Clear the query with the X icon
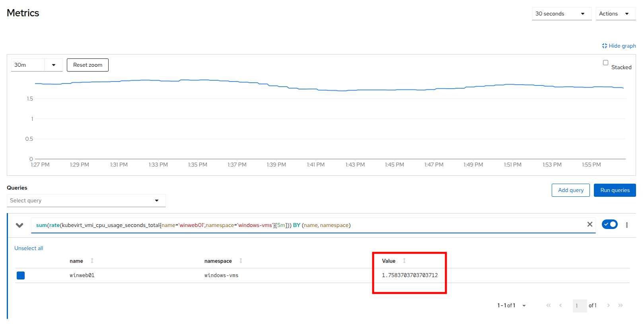 coord(590,225)
